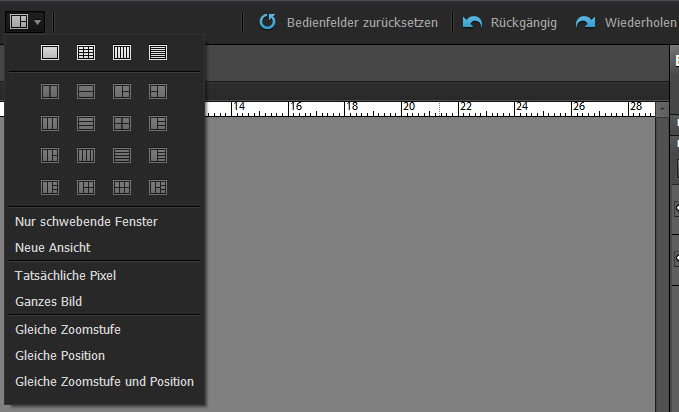
Task: Choose 5-up layout, large left, four stacked right
Action: (158, 156)
